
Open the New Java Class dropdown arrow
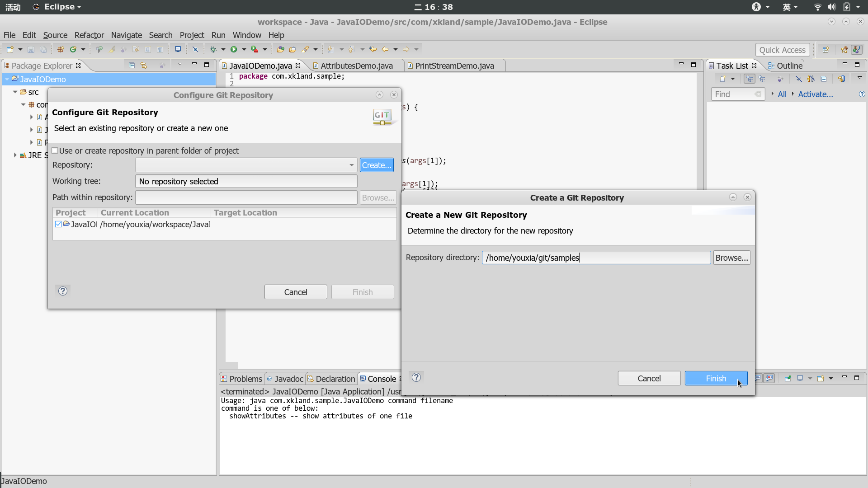point(83,49)
